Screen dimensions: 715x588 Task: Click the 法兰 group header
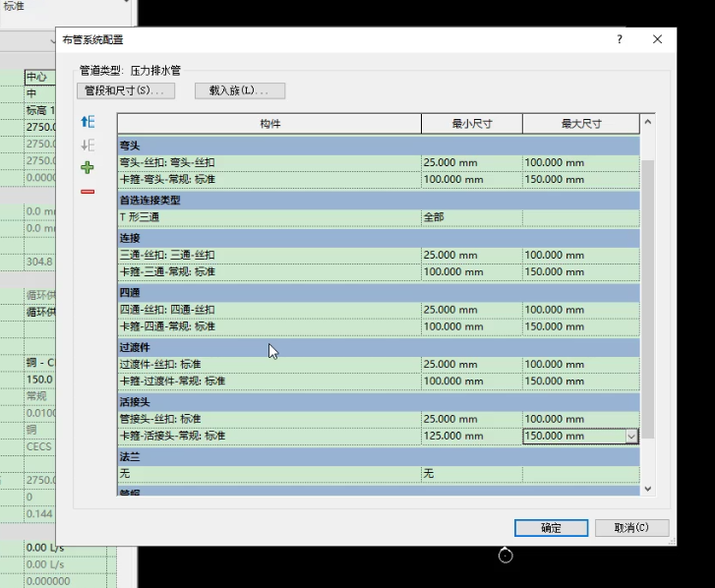[379, 457]
